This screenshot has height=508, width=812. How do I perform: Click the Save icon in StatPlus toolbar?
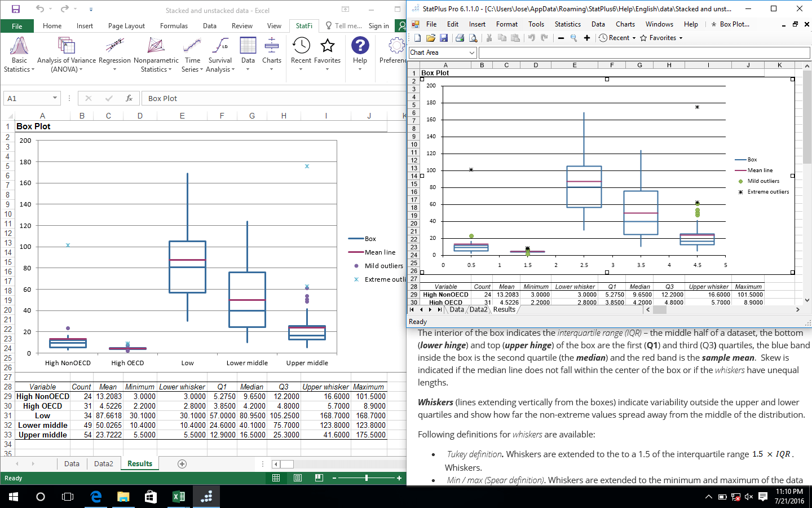[445, 37]
